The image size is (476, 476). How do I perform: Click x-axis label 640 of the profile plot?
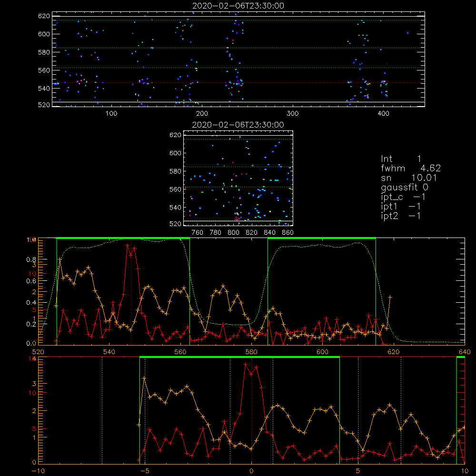point(465,352)
